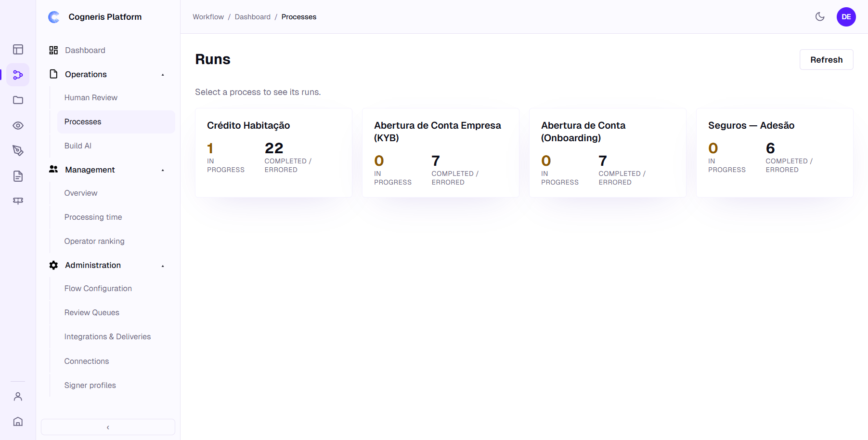The image size is (868, 440).
Task: Open Signer profiles page
Action: (116, 385)
